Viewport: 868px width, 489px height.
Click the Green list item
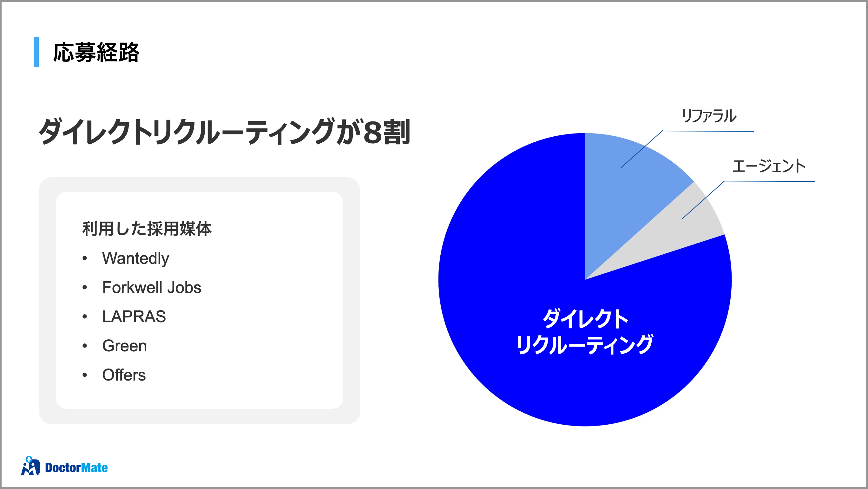coord(124,346)
